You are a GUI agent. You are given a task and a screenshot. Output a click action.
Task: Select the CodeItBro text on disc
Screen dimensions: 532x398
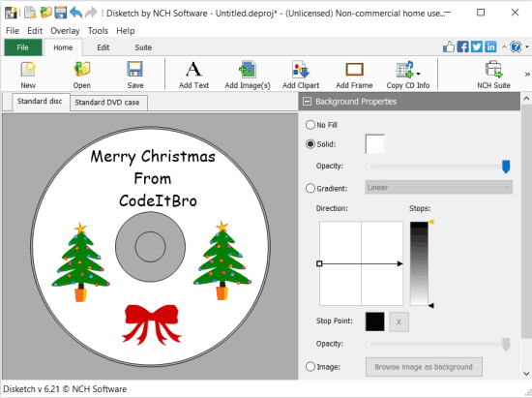(158, 200)
